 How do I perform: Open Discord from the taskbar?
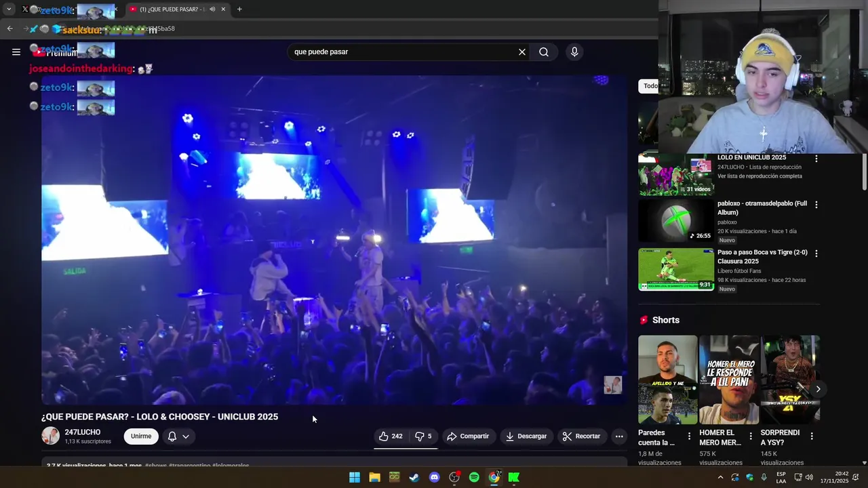coord(435,477)
